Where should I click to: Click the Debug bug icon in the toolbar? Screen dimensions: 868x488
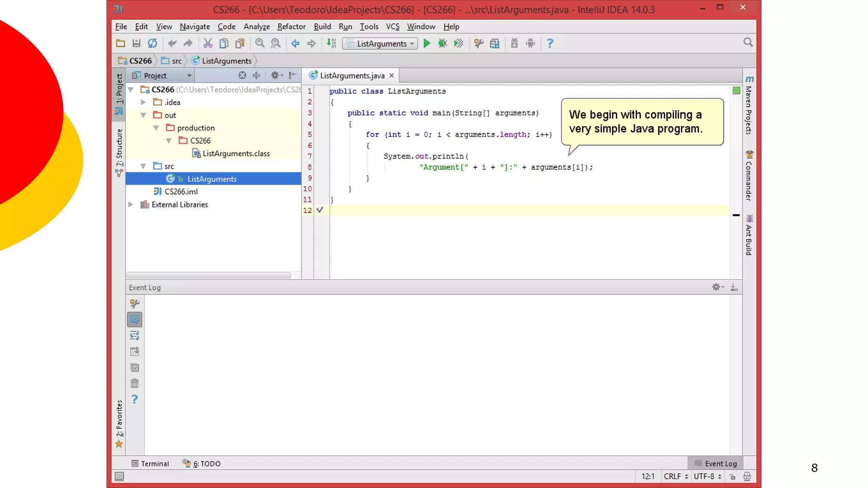(442, 43)
